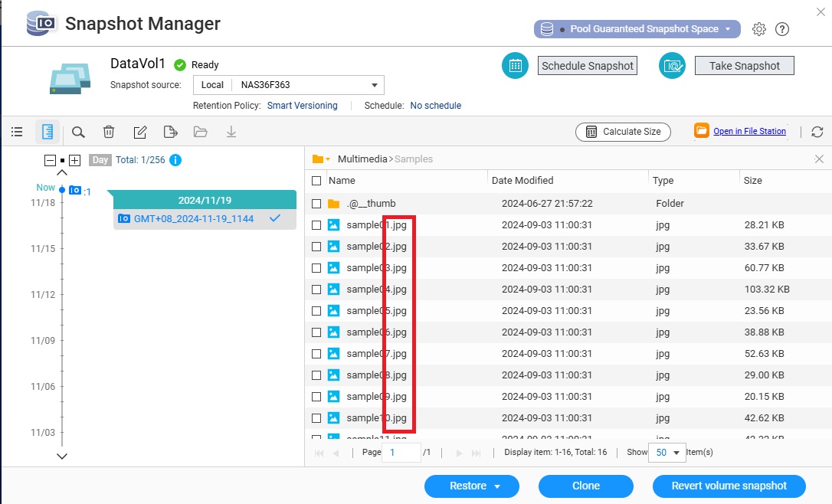Viewport: 832px width, 504px height.
Task: Click the info icon beside Total 1/256
Action: (175, 159)
